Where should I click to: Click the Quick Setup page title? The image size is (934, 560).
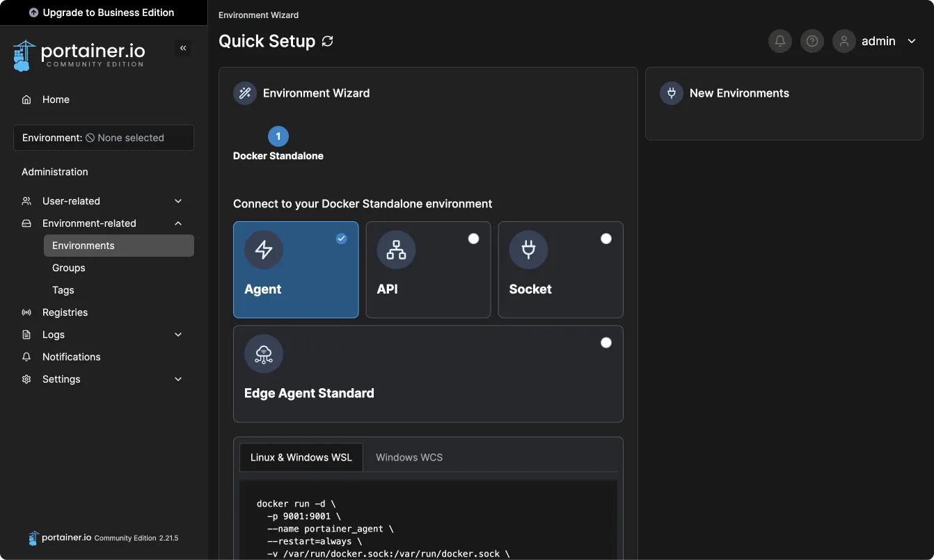click(267, 41)
